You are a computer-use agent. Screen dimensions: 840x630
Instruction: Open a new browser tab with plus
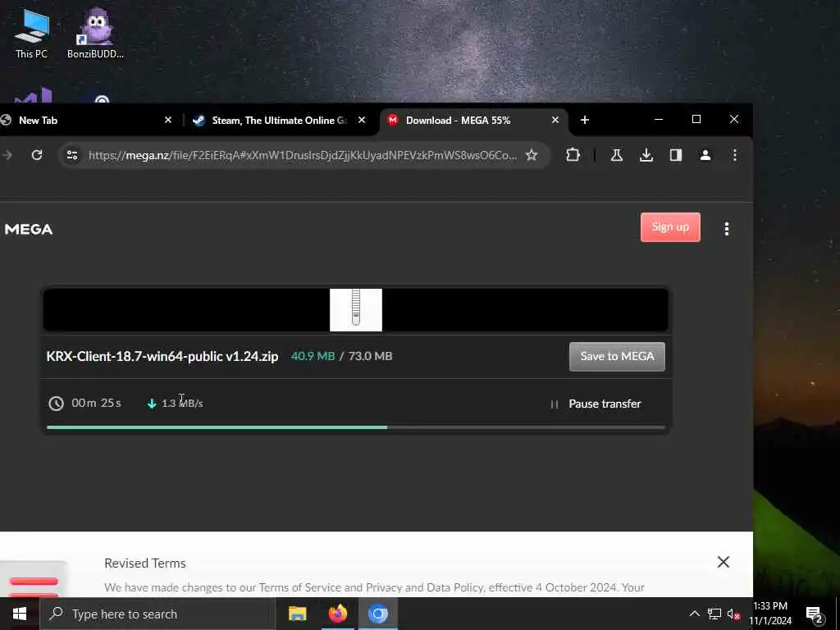(584, 120)
